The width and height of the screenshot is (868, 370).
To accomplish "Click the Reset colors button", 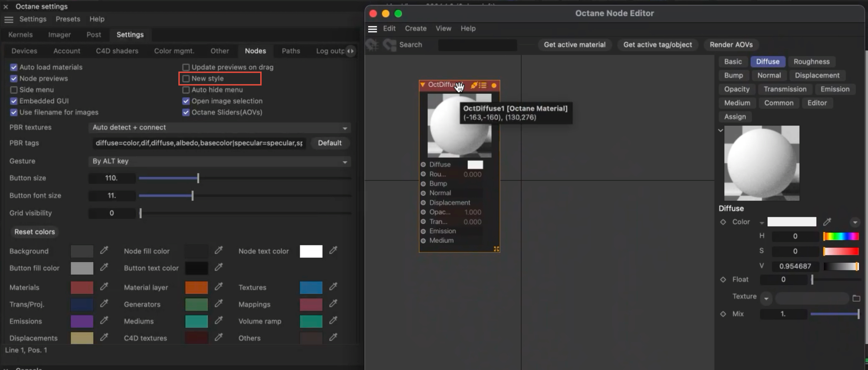I will click(35, 232).
